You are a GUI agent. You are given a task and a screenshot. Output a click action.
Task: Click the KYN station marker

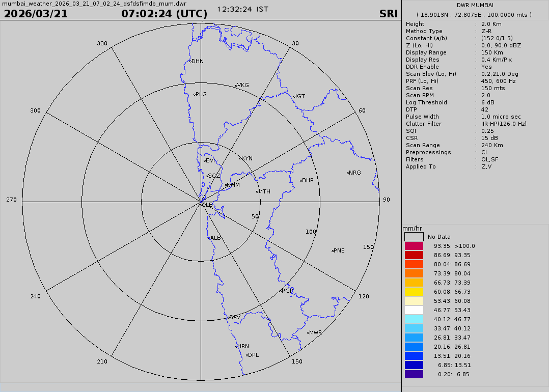tap(240, 158)
